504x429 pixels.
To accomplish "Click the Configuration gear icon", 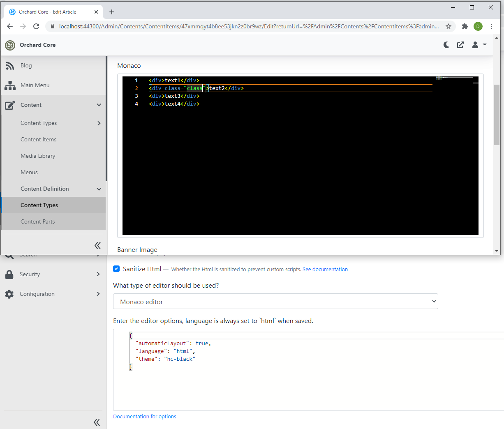I will pyautogui.click(x=9, y=294).
